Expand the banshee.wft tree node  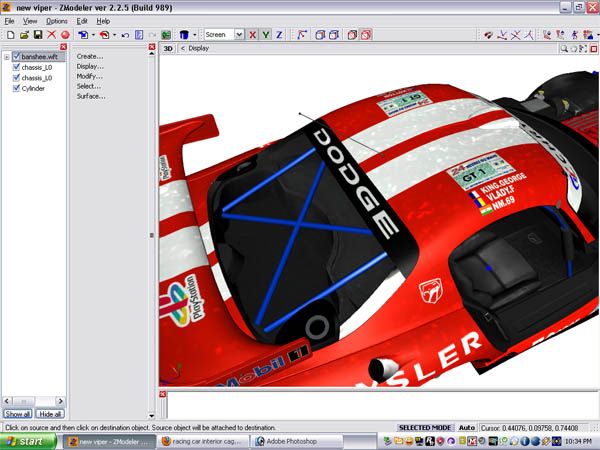[x=7, y=57]
